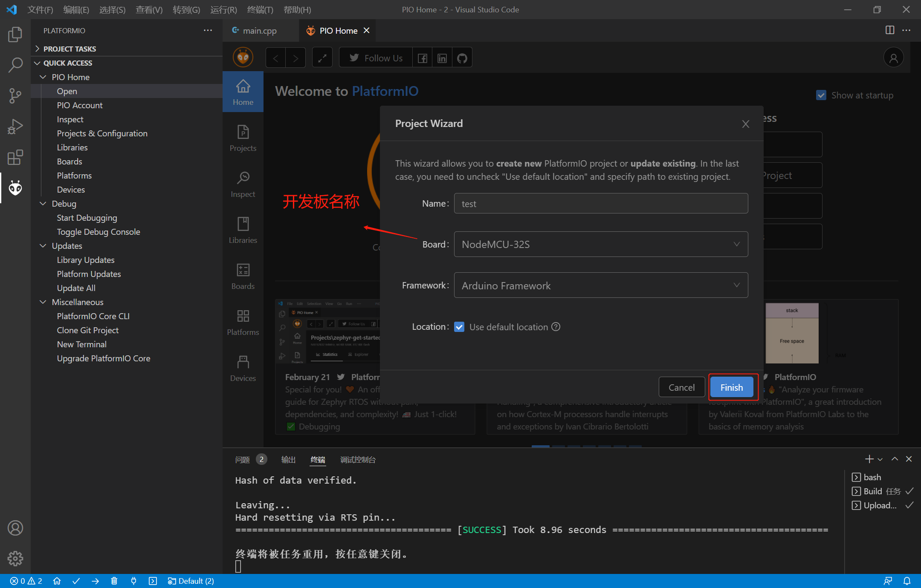The width and height of the screenshot is (921, 588).
Task: Click the Name input field
Action: pyautogui.click(x=601, y=203)
